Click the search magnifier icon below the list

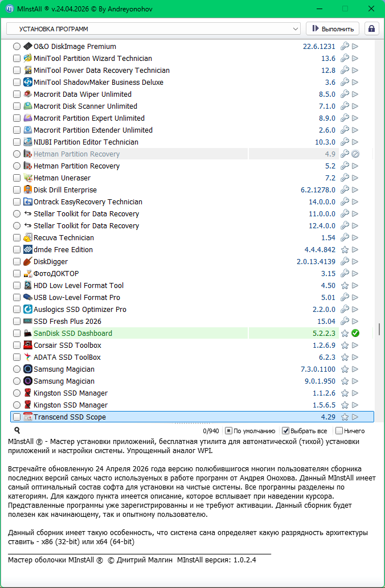point(17,430)
